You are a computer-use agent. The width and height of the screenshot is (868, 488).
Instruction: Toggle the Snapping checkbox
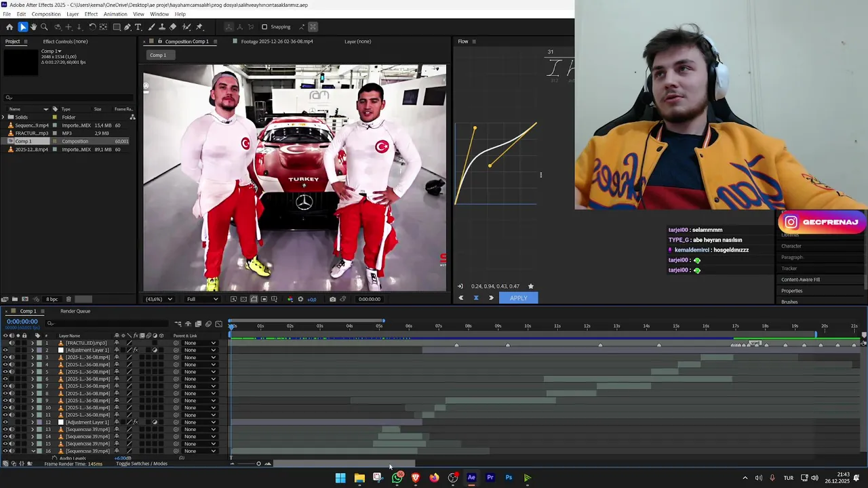[x=264, y=27]
